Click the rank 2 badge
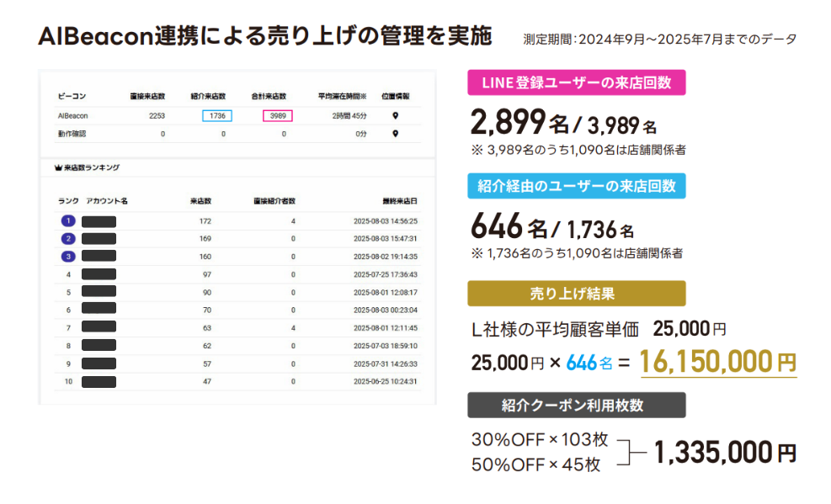 point(68,239)
